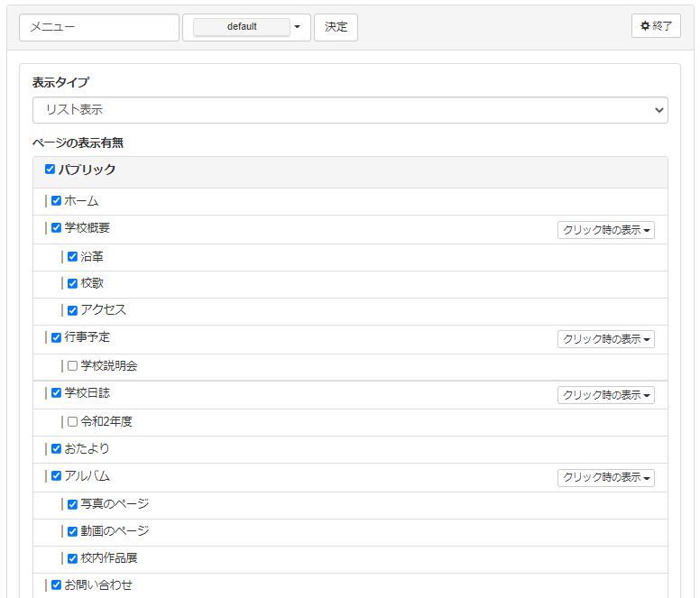The width and height of the screenshot is (700, 598).
Task: Uncheck the 写真のページ checkbox
Action: [x=72, y=504]
